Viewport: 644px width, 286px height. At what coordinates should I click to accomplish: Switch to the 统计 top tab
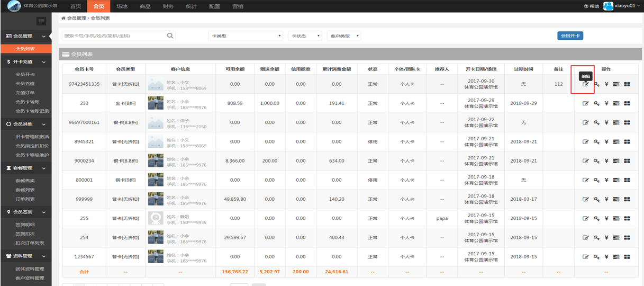pos(192,6)
